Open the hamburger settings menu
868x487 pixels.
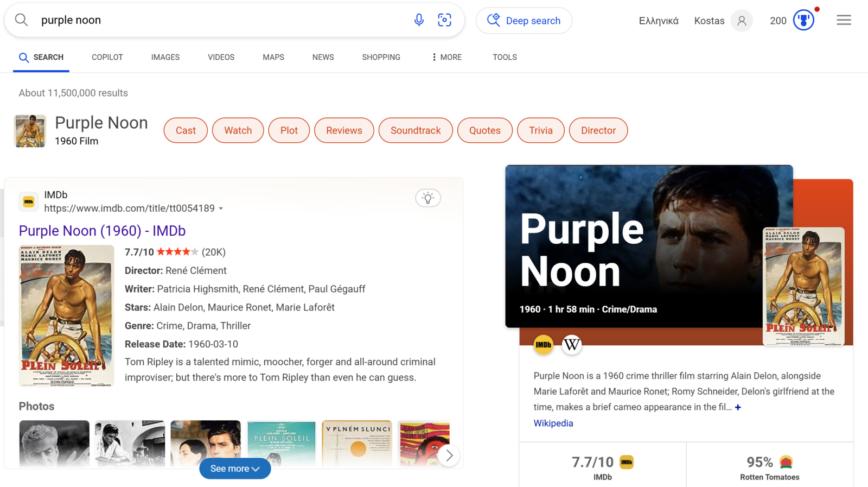(x=843, y=21)
